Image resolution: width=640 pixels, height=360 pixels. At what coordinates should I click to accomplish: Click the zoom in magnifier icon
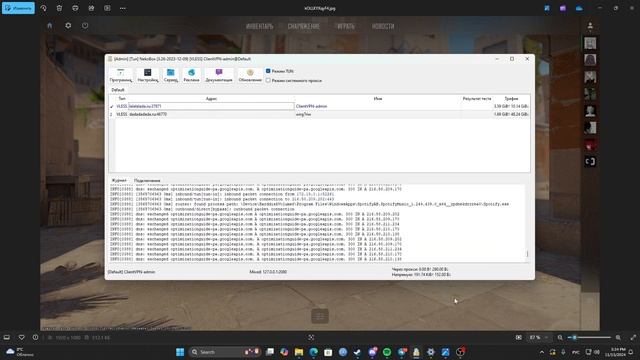[x=618, y=338]
